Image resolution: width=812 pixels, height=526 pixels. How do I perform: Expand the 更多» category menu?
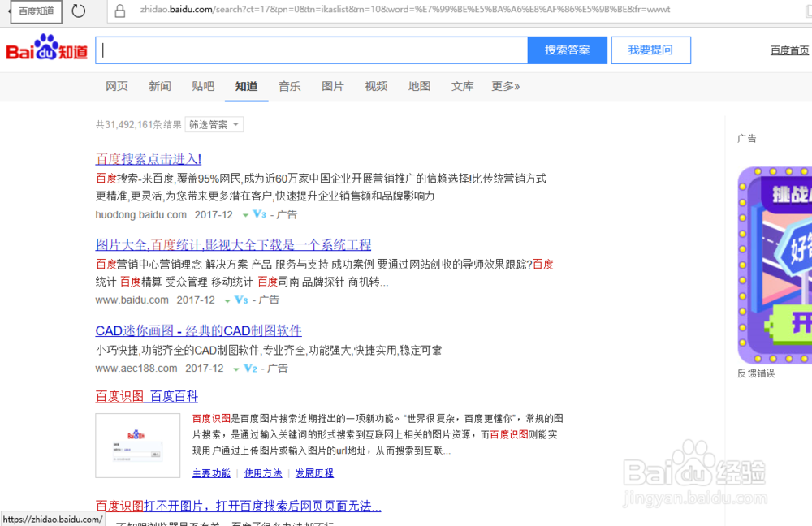(505, 87)
